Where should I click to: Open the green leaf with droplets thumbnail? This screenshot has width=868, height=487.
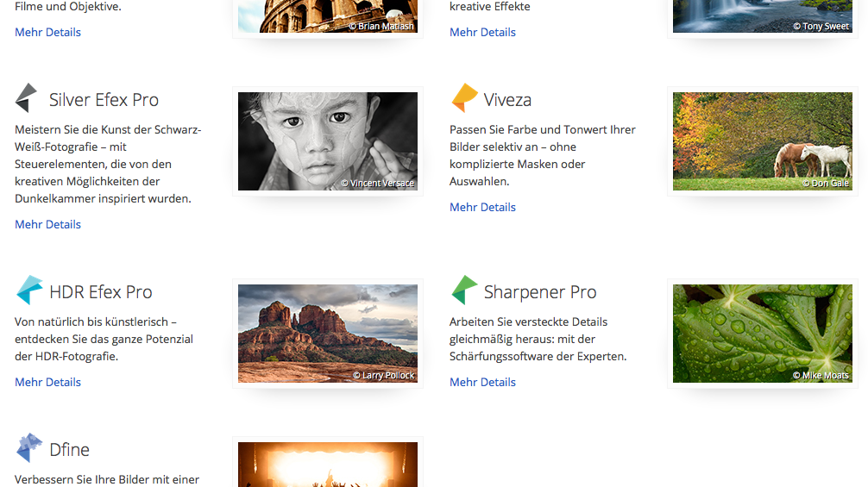click(763, 334)
